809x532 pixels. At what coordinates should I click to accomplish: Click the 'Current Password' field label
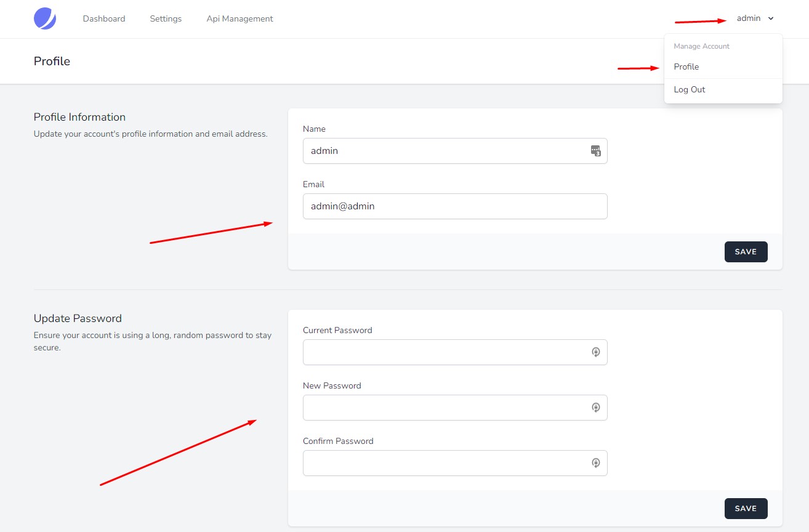click(337, 330)
